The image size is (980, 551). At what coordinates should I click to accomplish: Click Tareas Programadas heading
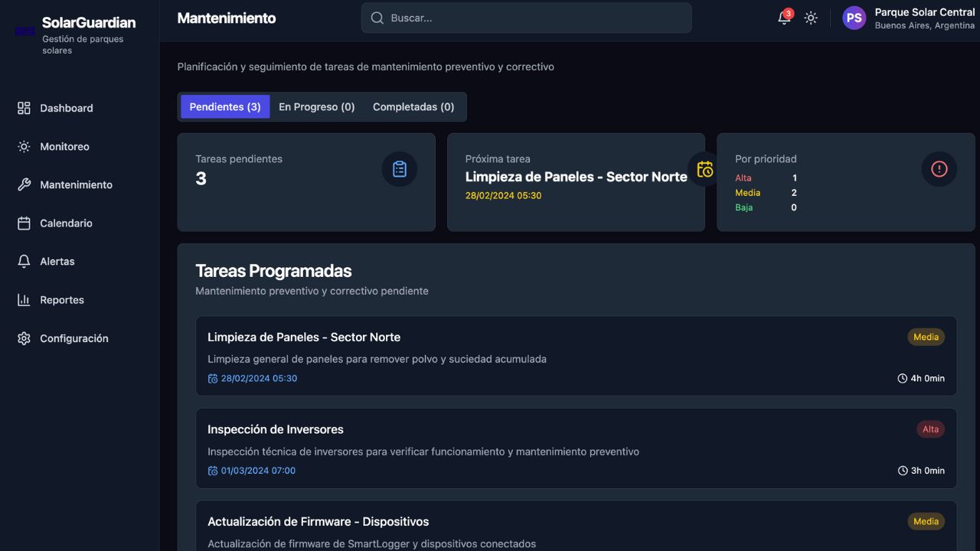tap(273, 271)
